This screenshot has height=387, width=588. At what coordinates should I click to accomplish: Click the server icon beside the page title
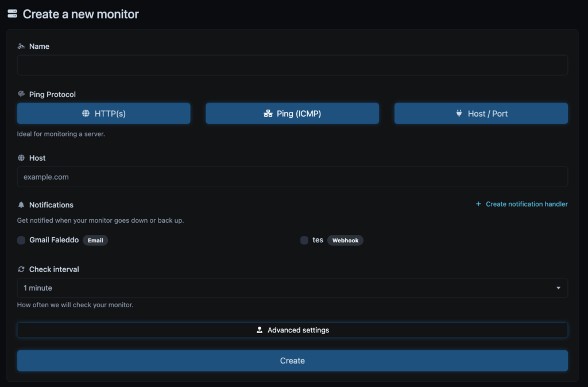pyautogui.click(x=12, y=14)
